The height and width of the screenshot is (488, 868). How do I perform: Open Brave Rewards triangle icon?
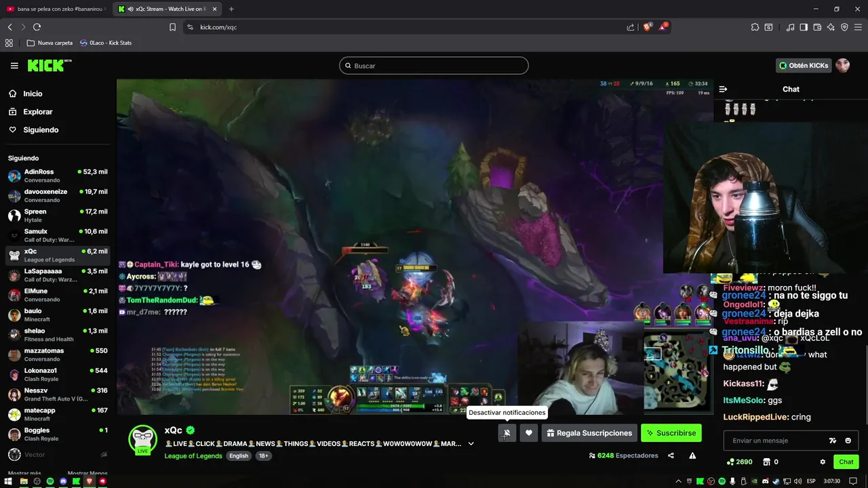663,26
